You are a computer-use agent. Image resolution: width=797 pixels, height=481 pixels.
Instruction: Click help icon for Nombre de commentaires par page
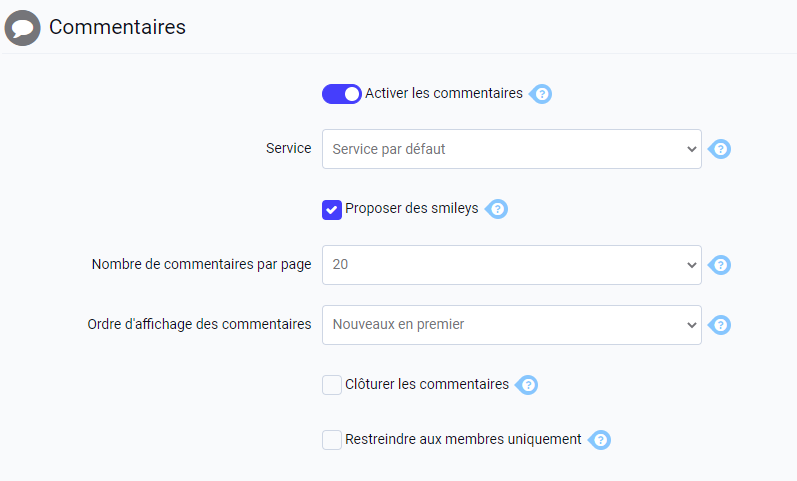coord(720,265)
